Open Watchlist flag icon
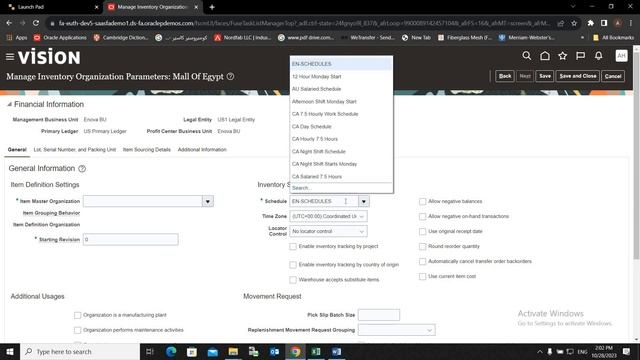This screenshot has width=640, height=360. coord(580,56)
